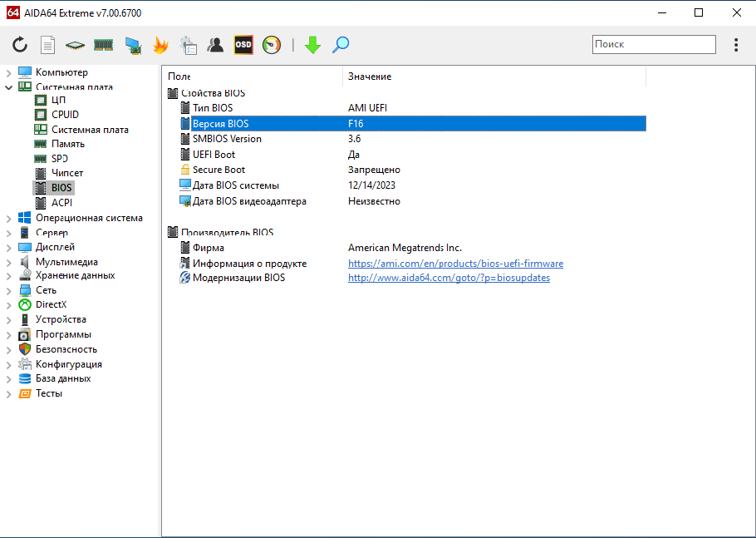Click the memory module toolbar icon
Screen dimensions: 756x538
point(103,45)
